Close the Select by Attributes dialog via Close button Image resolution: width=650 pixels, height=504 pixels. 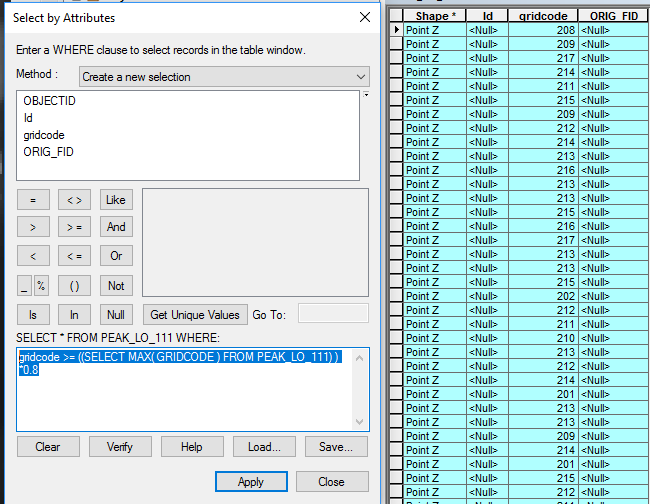click(x=332, y=482)
